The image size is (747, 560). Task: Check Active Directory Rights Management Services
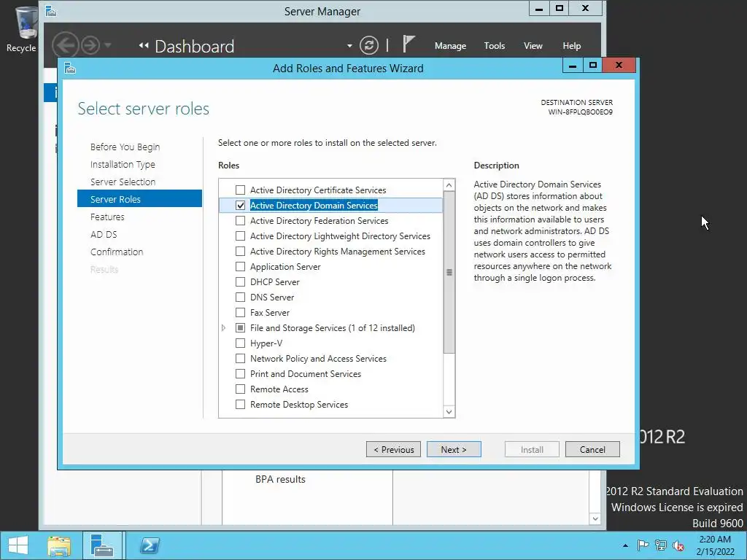[241, 251]
